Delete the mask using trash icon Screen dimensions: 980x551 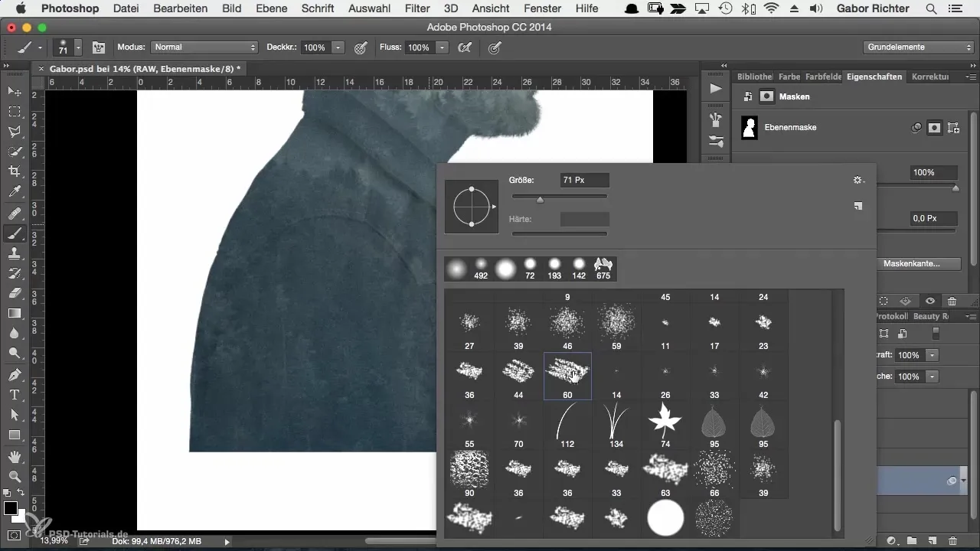pos(952,302)
